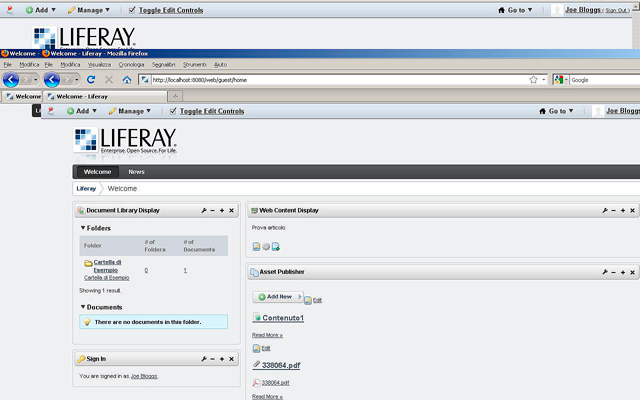
Task: Minimize the Sign In portlet
Action: (x=212, y=359)
